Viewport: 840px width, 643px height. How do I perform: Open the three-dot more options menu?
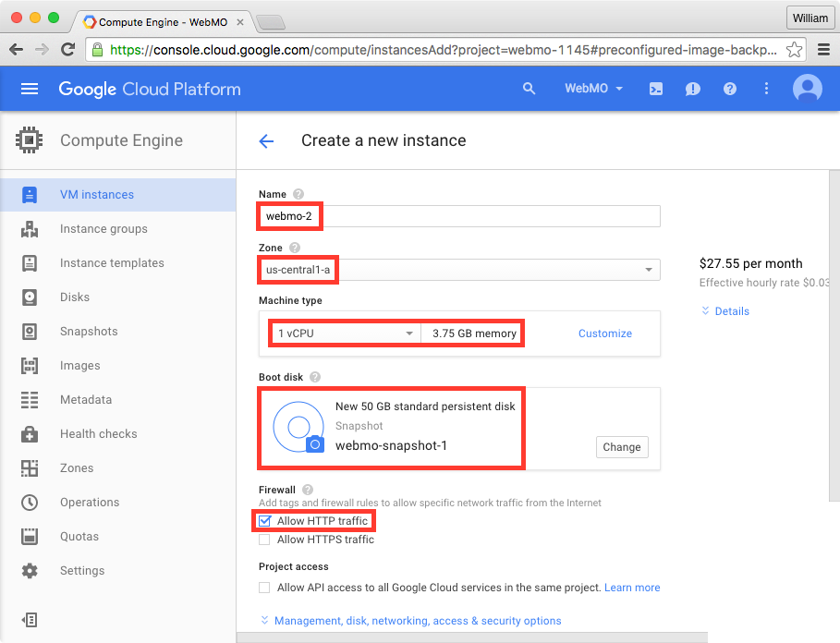(x=767, y=89)
